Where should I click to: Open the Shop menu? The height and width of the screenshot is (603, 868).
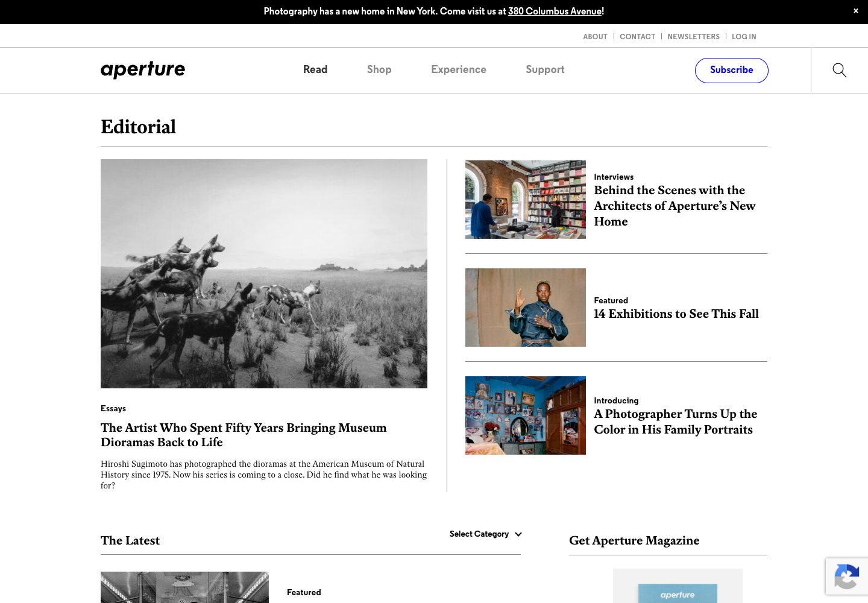[x=379, y=69]
